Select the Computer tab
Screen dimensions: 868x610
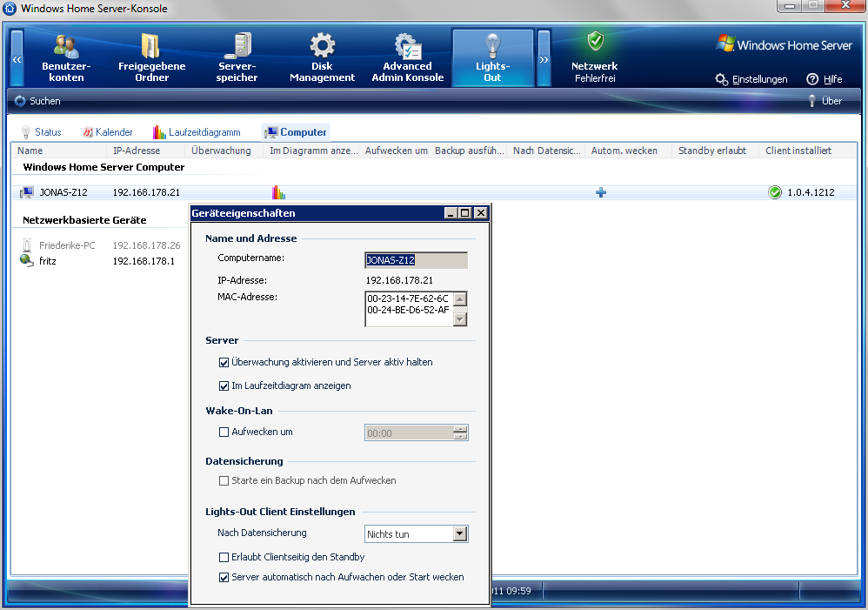point(296,132)
